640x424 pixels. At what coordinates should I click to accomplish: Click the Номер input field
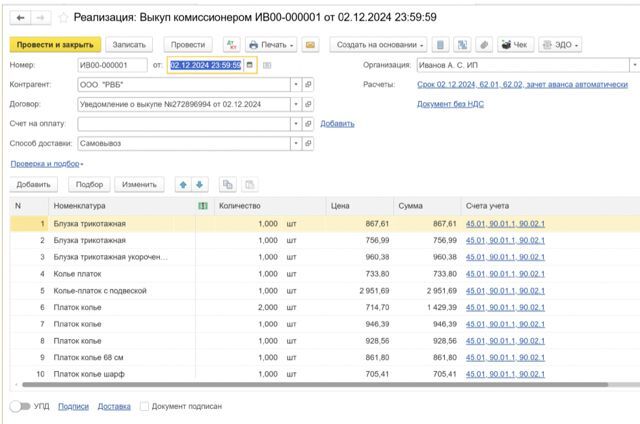coord(112,65)
